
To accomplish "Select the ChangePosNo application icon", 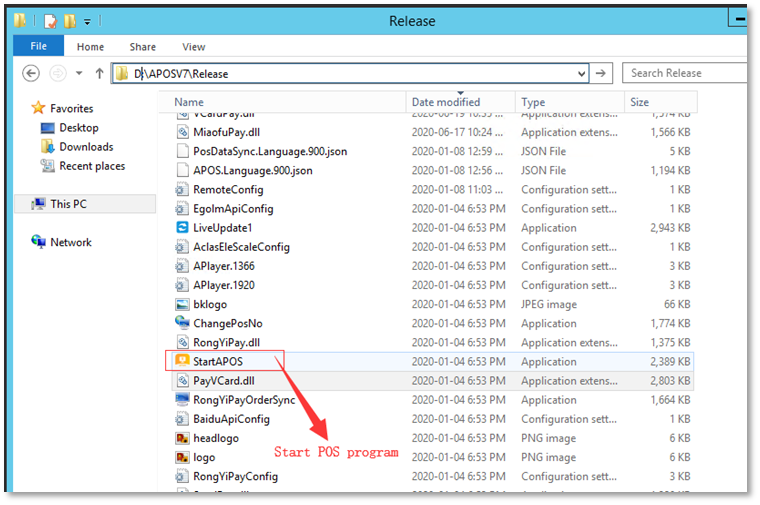I will (x=182, y=323).
